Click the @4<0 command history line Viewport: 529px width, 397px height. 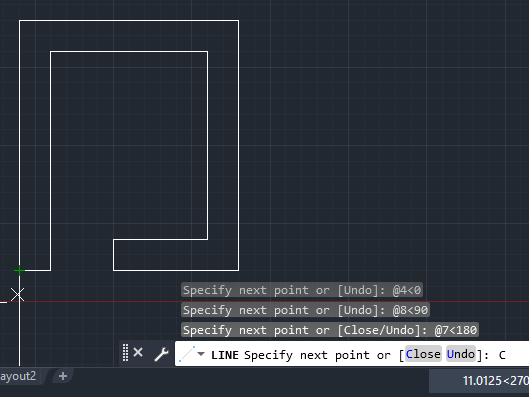pos(302,290)
